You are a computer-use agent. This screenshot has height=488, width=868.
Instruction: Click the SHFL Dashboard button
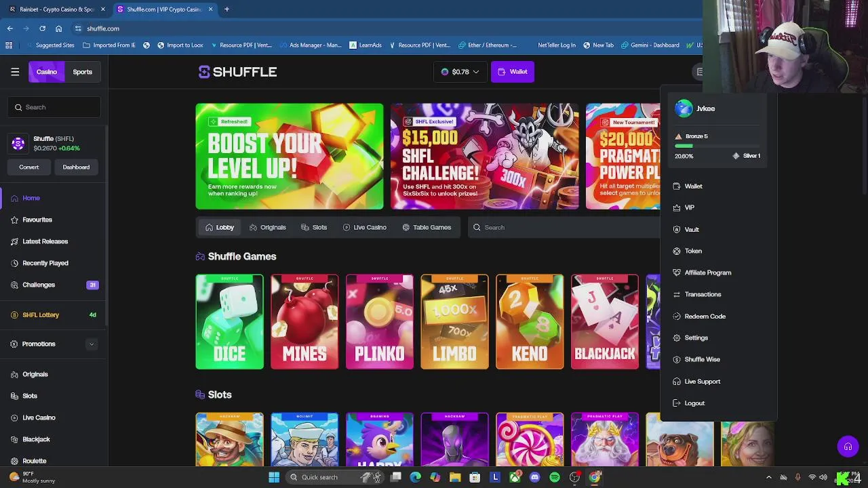[76, 167]
